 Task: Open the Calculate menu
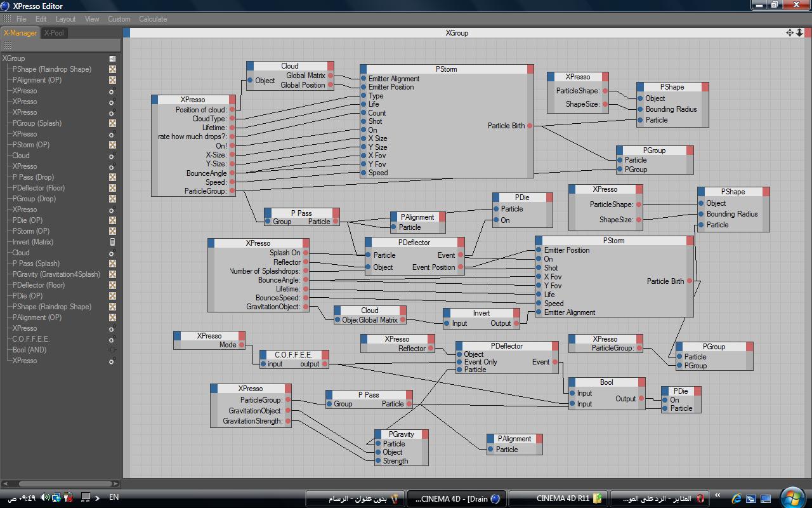(153, 19)
